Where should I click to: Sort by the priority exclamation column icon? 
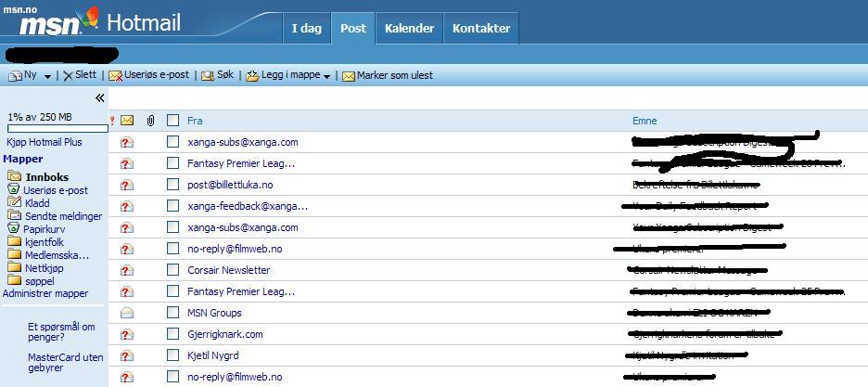click(x=112, y=120)
